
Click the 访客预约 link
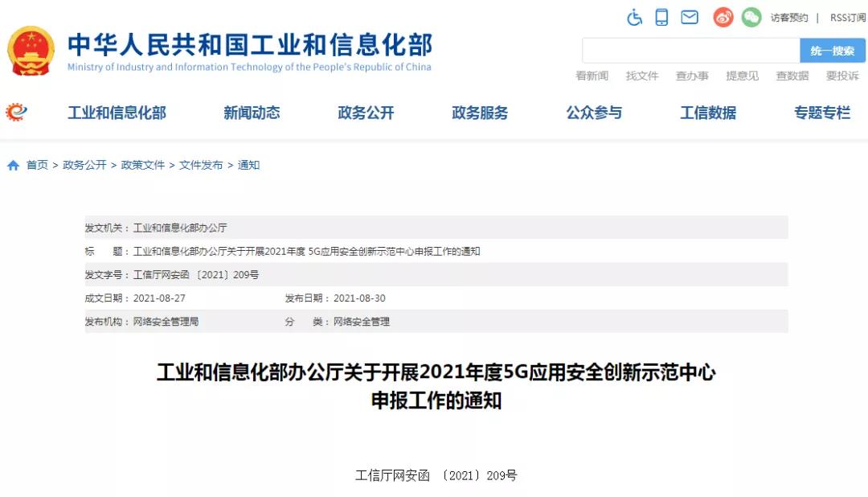(790, 17)
